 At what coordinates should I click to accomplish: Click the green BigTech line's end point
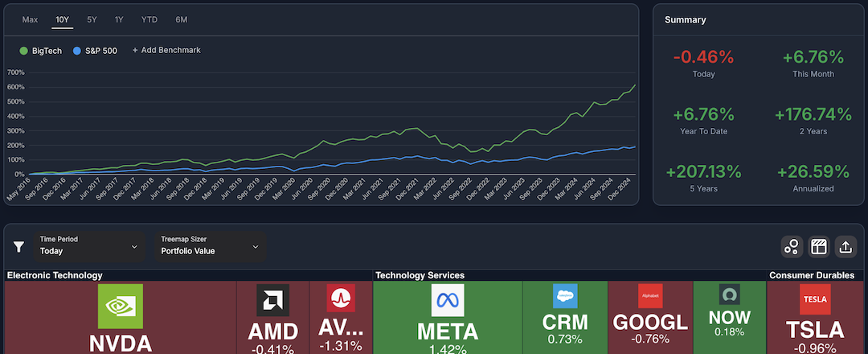(x=635, y=84)
